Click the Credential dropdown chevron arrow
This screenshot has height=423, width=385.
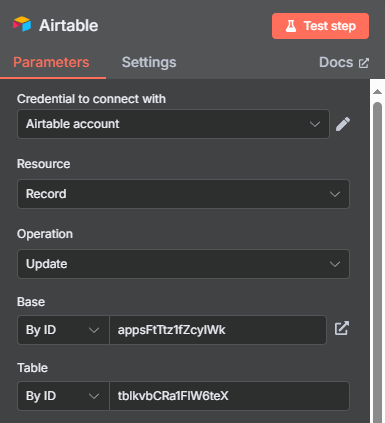pos(315,124)
